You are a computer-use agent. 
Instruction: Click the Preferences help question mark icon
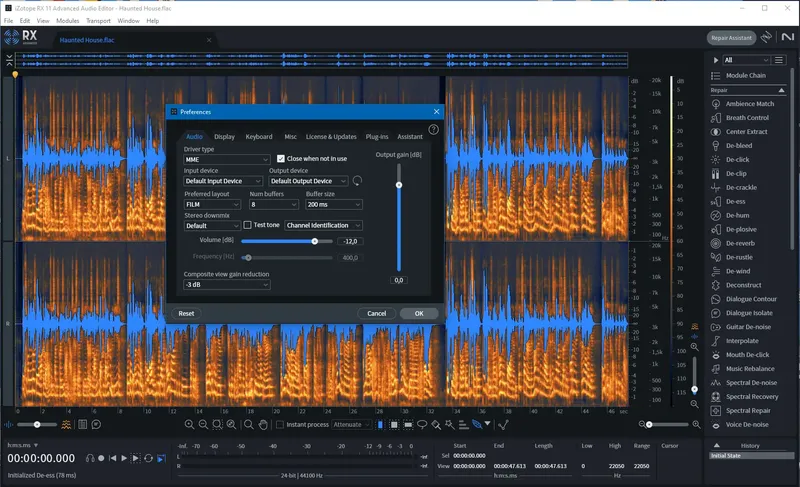tap(433, 129)
